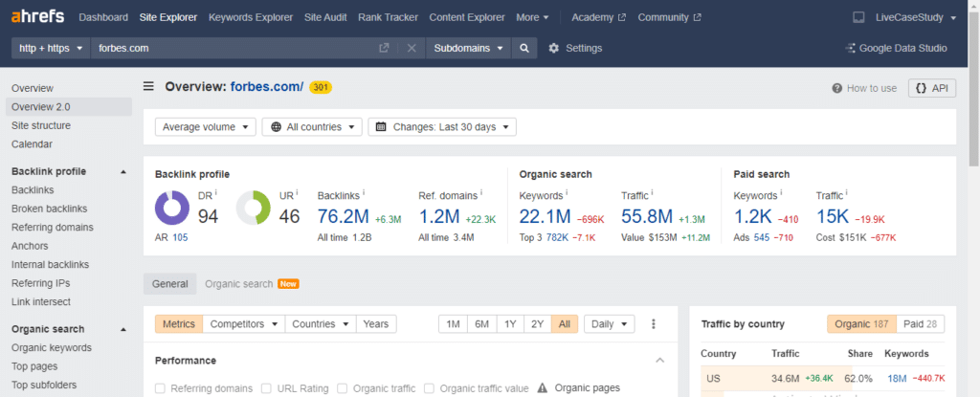Open the Subdomains mode dropdown
This screenshot has width=980, height=397.
[x=469, y=48]
